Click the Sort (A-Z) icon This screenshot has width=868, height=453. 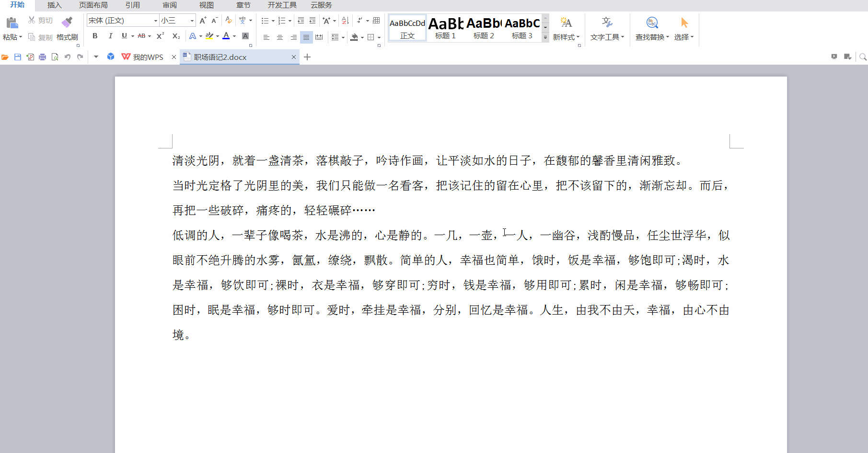pos(345,21)
